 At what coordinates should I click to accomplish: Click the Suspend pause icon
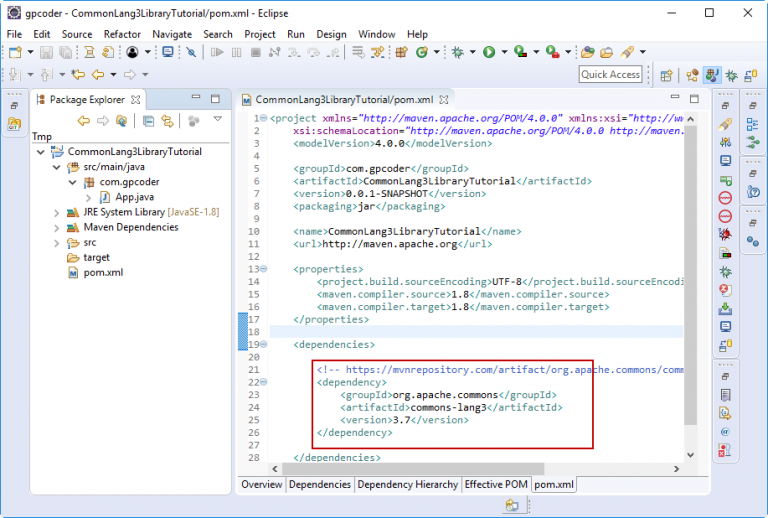(x=237, y=52)
